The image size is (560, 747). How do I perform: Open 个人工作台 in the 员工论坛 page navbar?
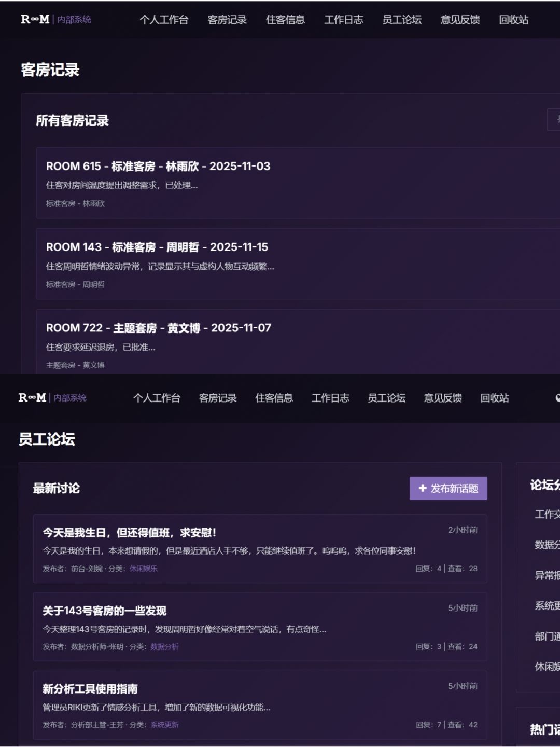(157, 397)
